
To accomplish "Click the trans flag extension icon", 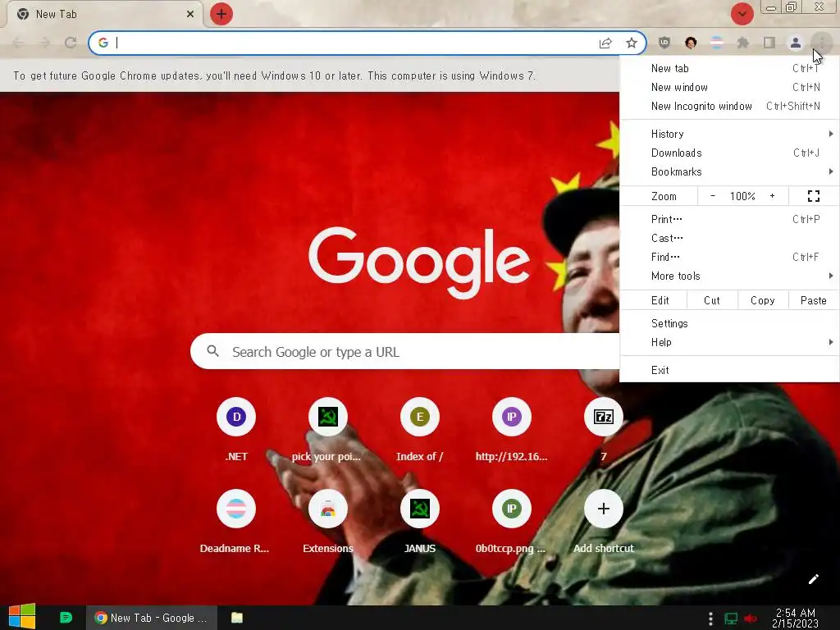I will click(717, 43).
